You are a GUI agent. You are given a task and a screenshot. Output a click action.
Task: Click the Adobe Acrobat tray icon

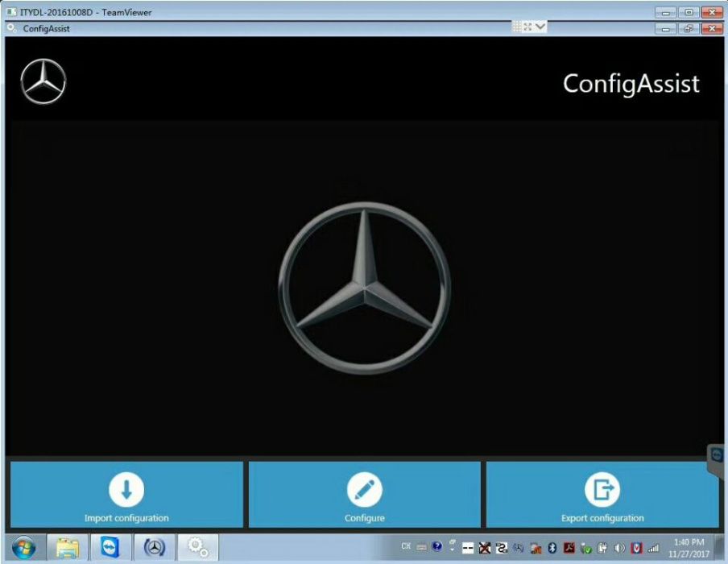569,548
